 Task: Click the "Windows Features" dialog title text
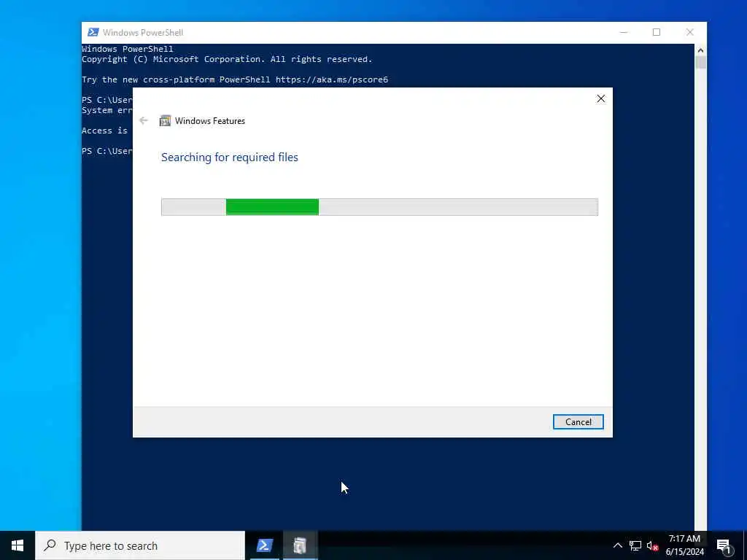[x=210, y=121]
